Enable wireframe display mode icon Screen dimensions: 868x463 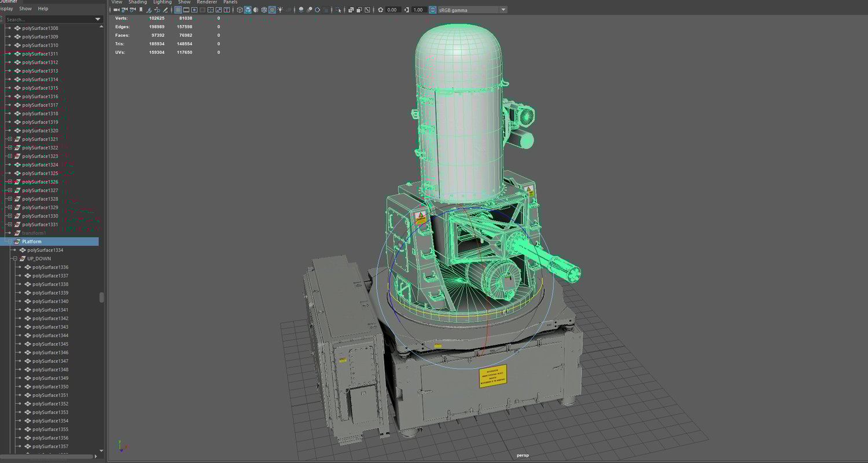pyautogui.click(x=240, y=10)
